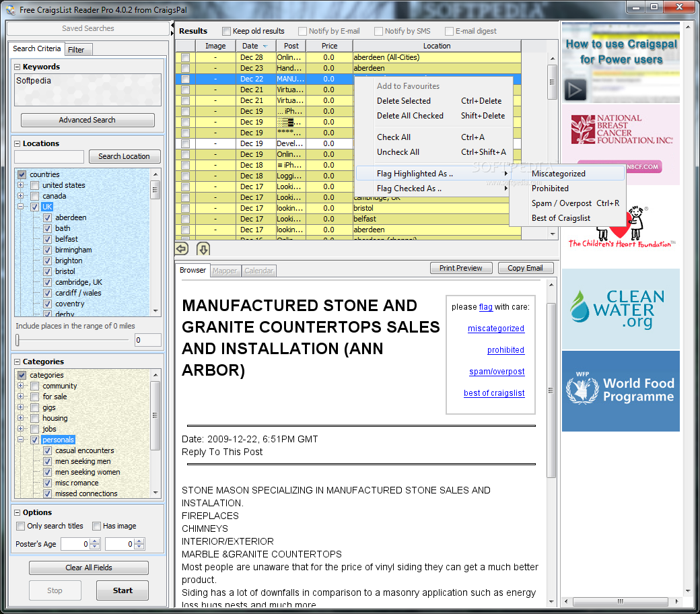Check the Dec 28 result row checkbox
Viewport: 700px width, 614px height.
pos(185,58)
